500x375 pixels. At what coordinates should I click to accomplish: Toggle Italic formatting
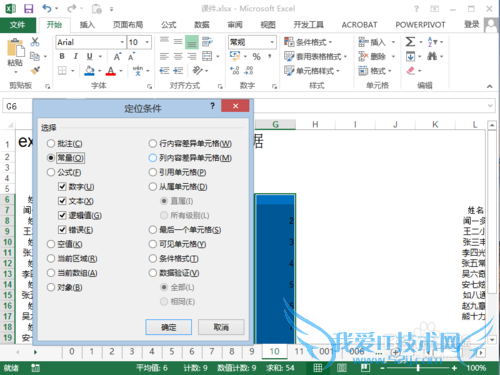click(76, 56)
